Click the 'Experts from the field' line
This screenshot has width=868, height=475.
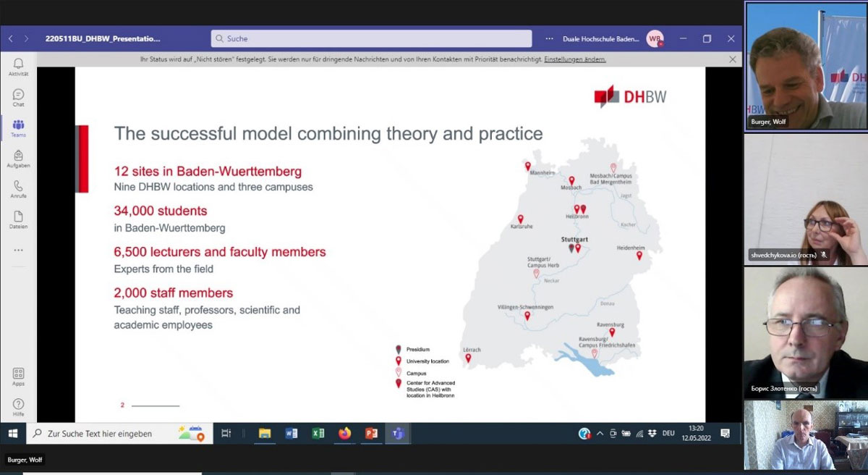pyautogui.click(x=163, y=269)
